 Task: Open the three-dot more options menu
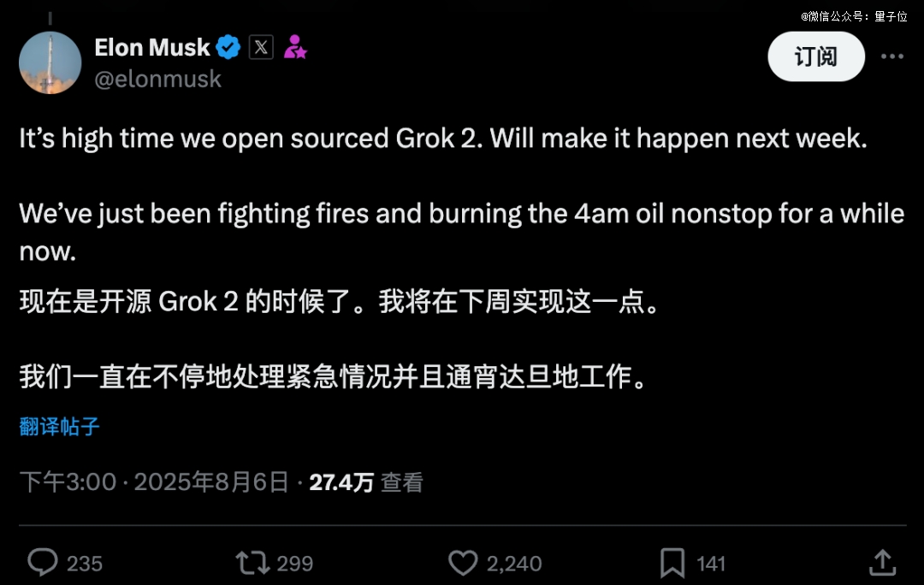tap(892, 56)
